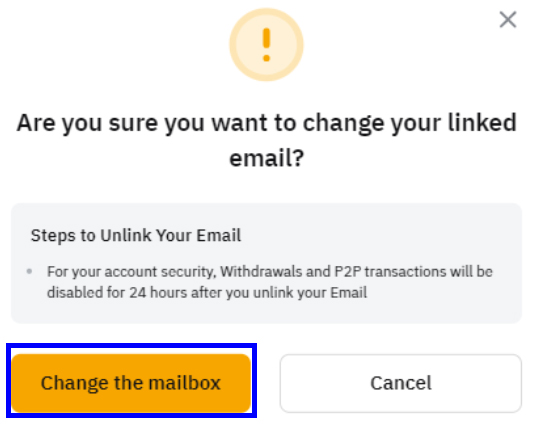Select the white Cancel button

pyautogui.click(x=401, y=383)
